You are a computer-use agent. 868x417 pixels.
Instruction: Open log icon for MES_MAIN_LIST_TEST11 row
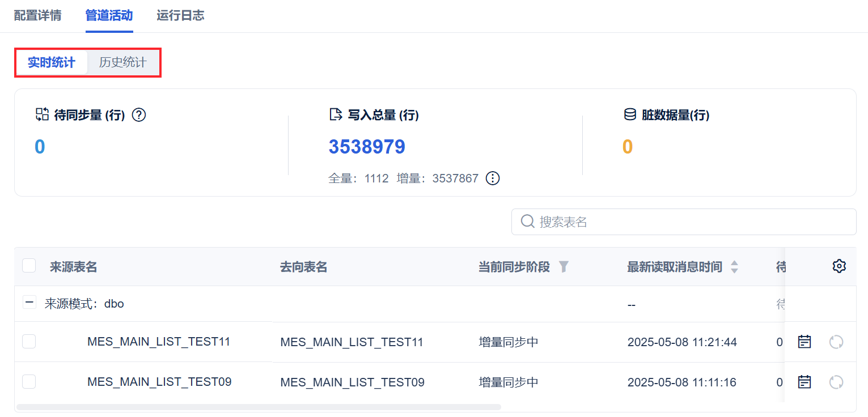click(x=805, y=342)
